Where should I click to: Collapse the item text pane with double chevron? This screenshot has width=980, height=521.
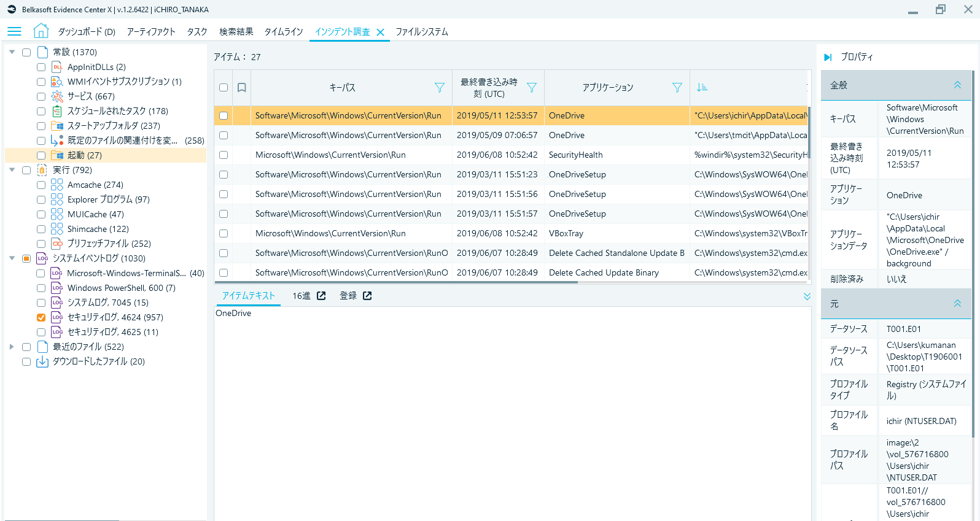[x=807, y=296]
